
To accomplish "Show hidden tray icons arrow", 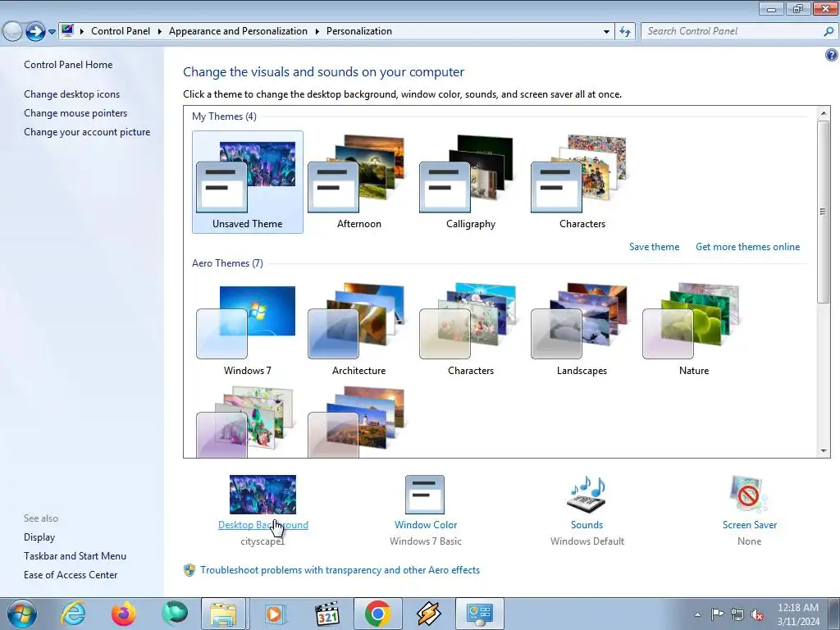I will pyautogui.click(x=697, y=614).
